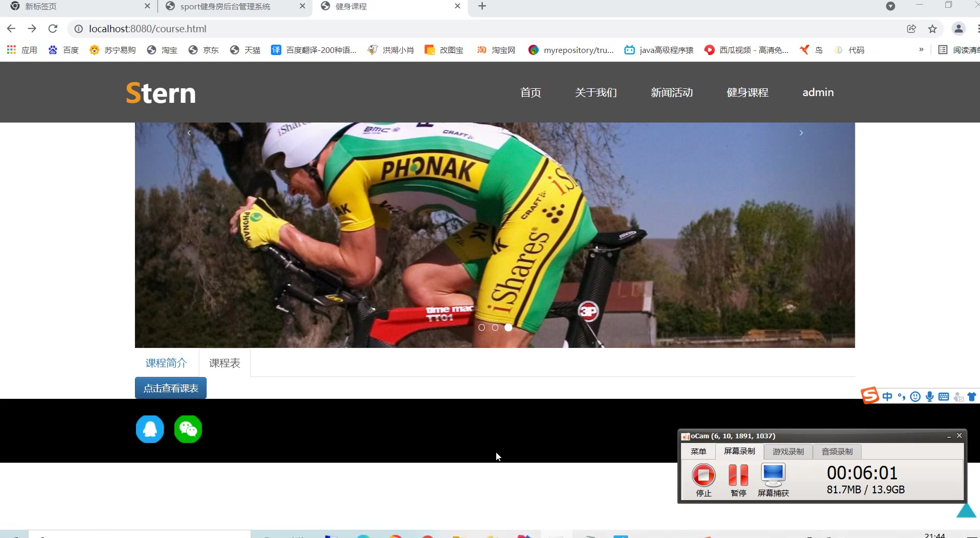Pause the oCam recording
The image size is (980, 538).
[x=738, y=479]
